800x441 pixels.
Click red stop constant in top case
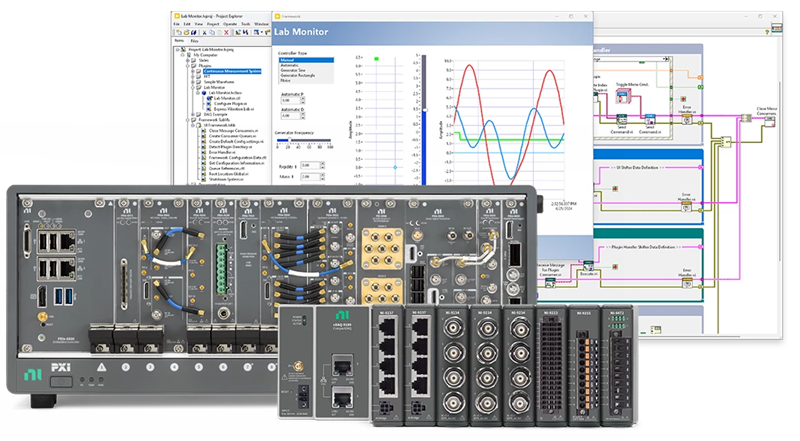683,99
